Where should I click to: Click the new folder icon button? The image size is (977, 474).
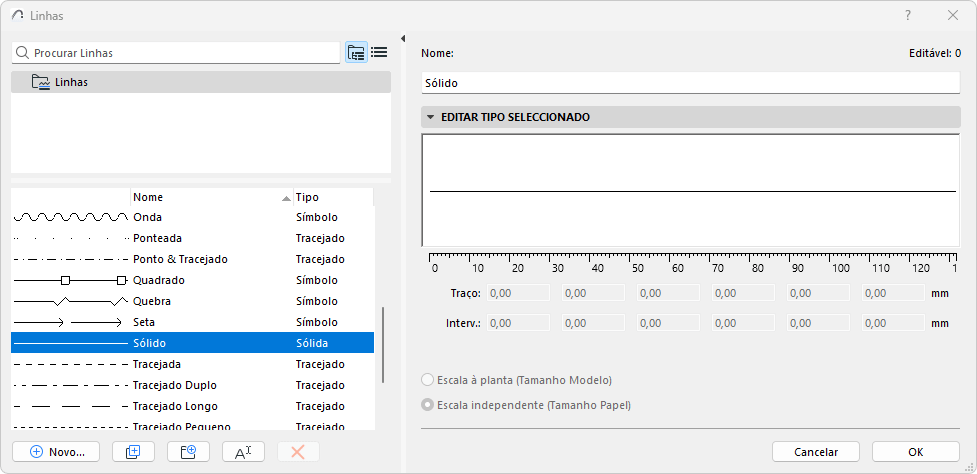188,452
